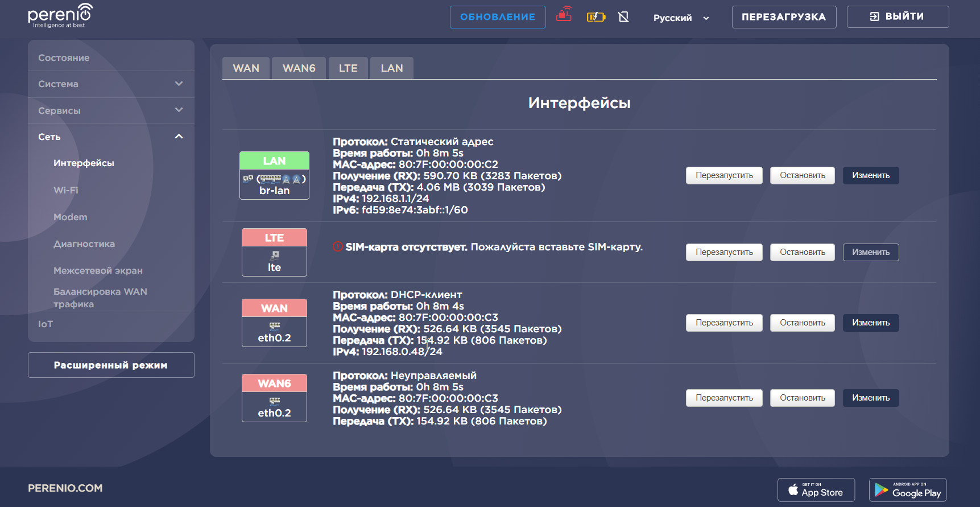Expand the Система menu chevron
This screenshot has height=507, width=980.
pyautogui.click(x=179, y=84)
